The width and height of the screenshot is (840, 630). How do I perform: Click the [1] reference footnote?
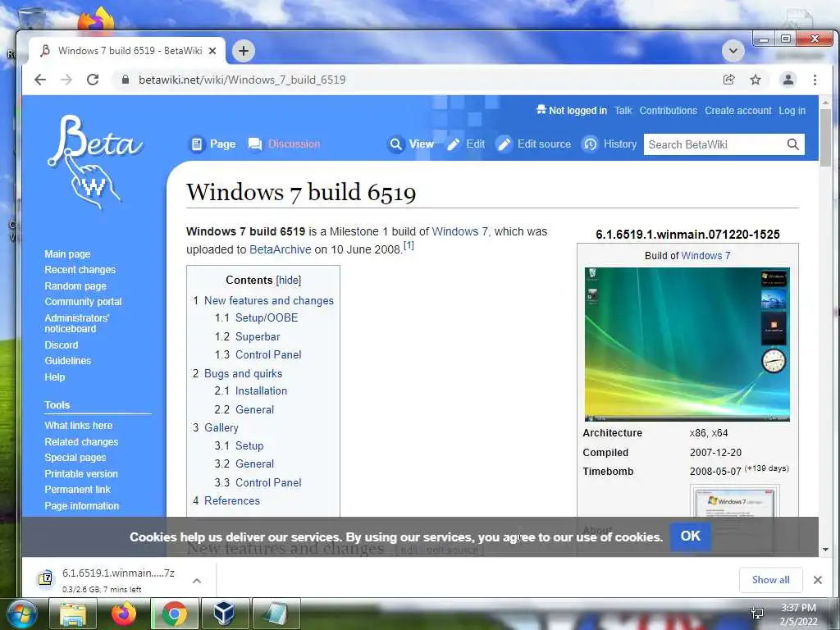tap(409, 245)
